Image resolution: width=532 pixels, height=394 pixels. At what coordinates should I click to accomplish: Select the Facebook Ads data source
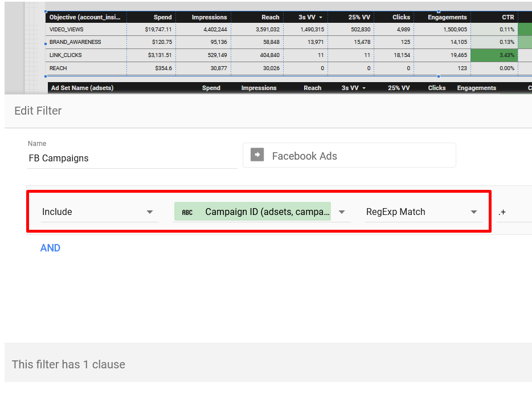pos(349,156)
